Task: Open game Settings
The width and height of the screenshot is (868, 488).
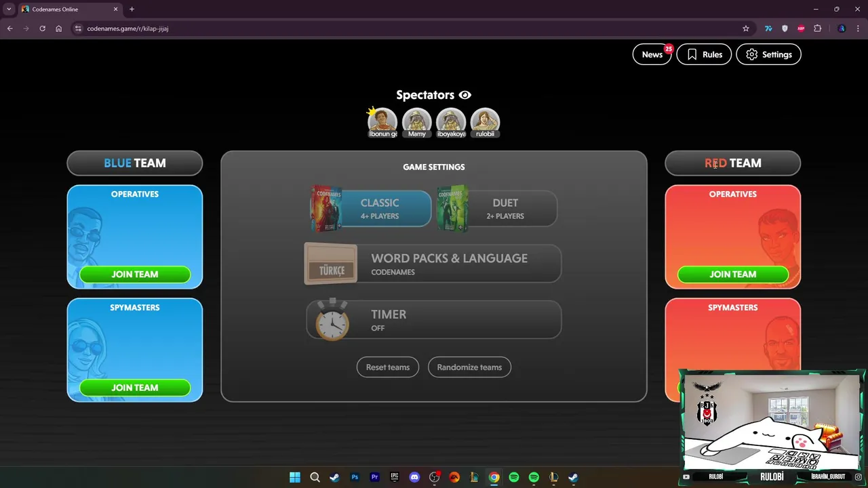Action: tap(768, 54)
